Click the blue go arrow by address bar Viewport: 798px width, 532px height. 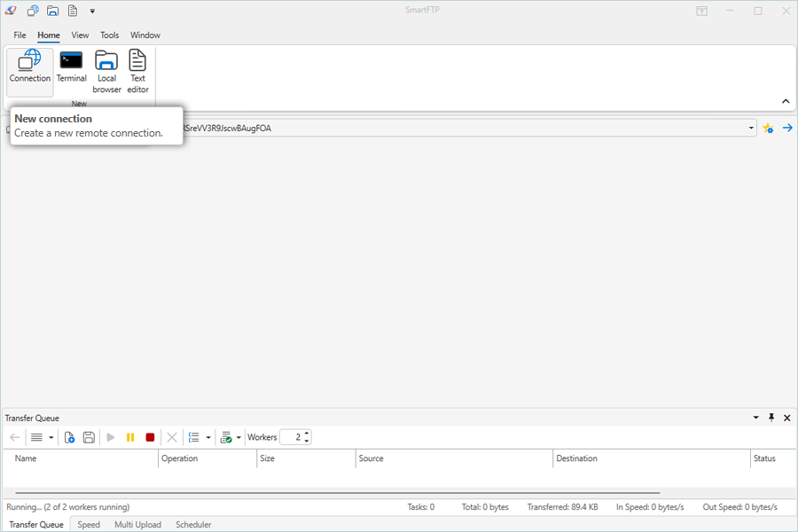786,129
